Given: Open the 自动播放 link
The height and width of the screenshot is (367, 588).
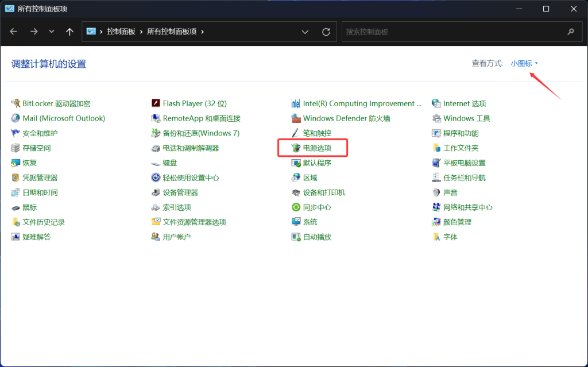Looking at the screenshot, I should click(317, 237).
